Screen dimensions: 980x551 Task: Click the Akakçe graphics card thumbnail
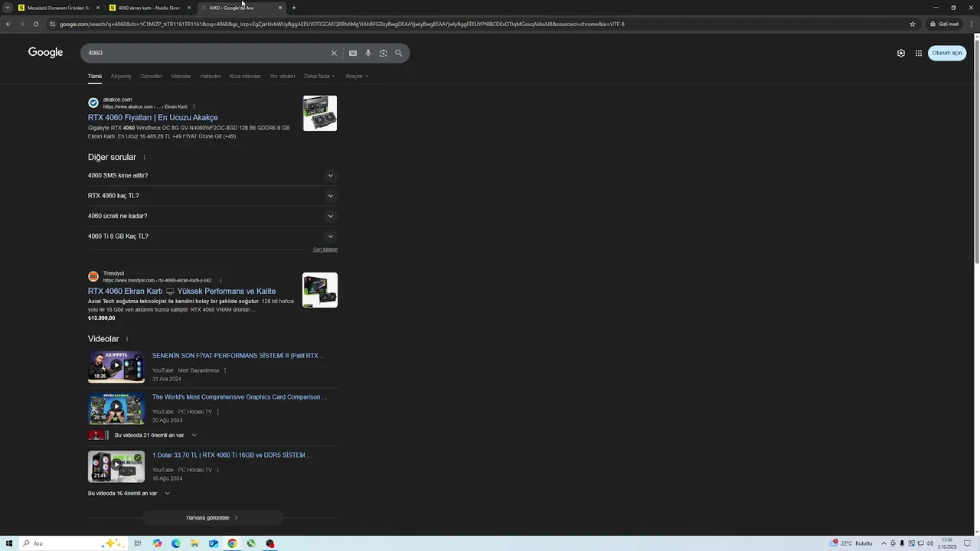320,113
